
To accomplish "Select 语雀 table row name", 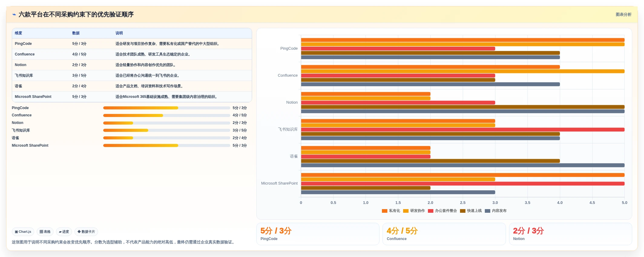I will (18, 86).
